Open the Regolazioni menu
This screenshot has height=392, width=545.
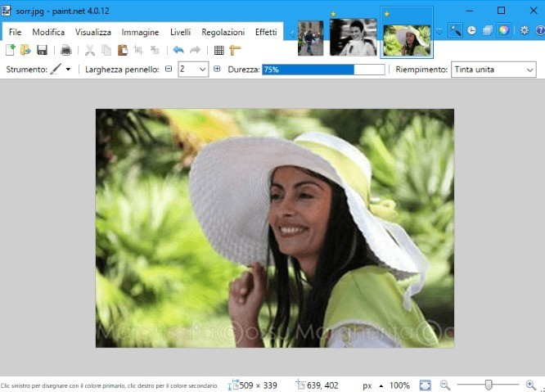pos(223,32)
